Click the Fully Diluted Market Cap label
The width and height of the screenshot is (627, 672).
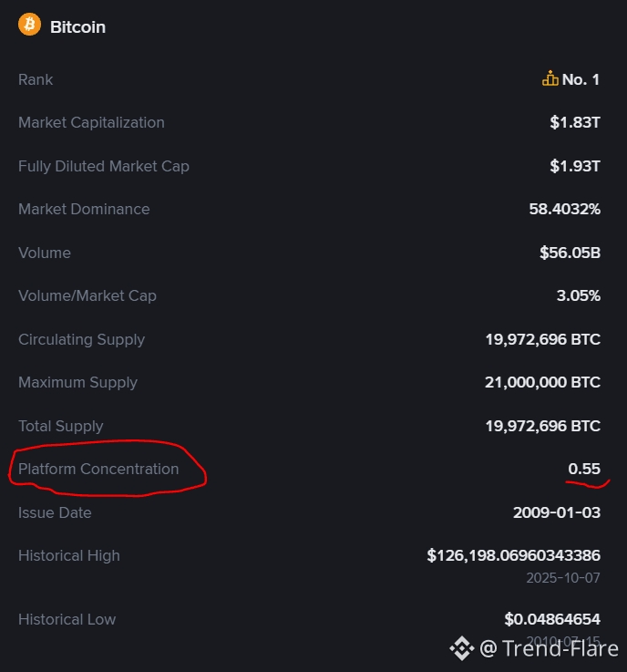coord(104,166)
